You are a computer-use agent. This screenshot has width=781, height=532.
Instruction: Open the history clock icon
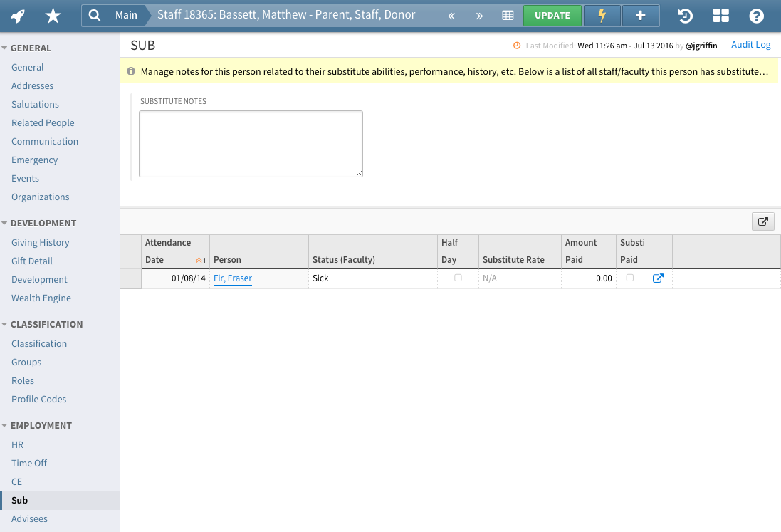[x=684, y=15]
